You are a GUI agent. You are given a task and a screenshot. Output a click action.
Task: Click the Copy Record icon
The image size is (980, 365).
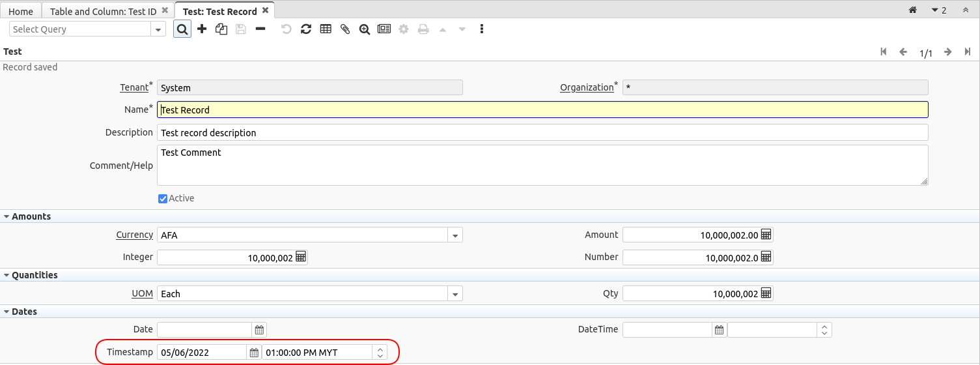point(221,29)
